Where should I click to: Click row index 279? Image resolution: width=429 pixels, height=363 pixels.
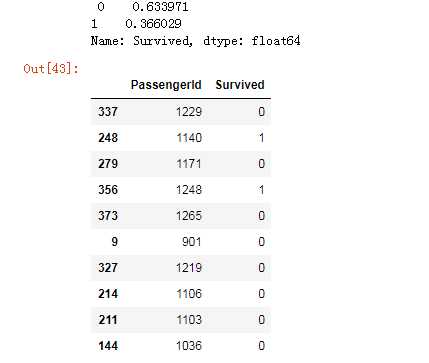click(x=108, y=164)
